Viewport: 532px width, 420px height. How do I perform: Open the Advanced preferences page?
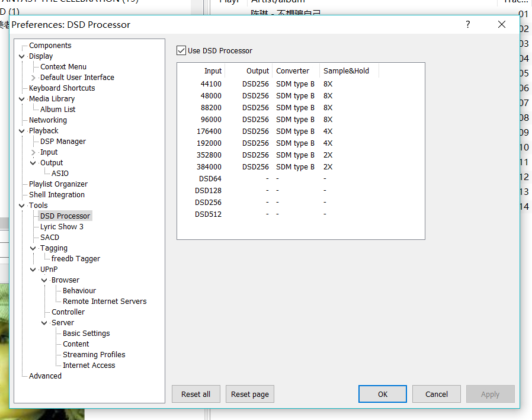coord(45,376)
